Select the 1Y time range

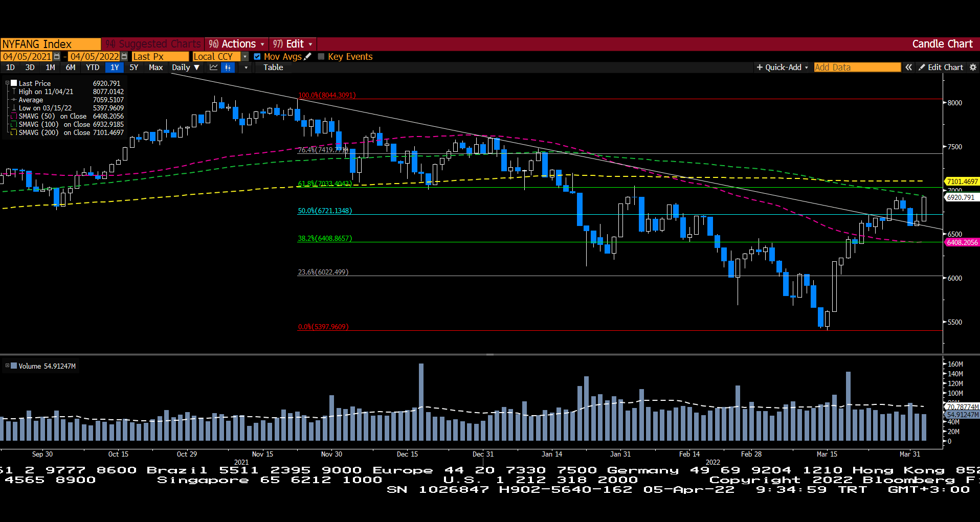tap(115, 67)
